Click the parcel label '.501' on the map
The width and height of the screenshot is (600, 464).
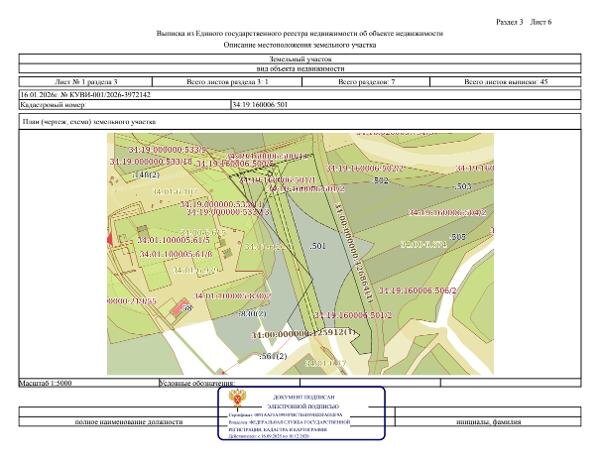pyautogui.click(x=318, y=246)
